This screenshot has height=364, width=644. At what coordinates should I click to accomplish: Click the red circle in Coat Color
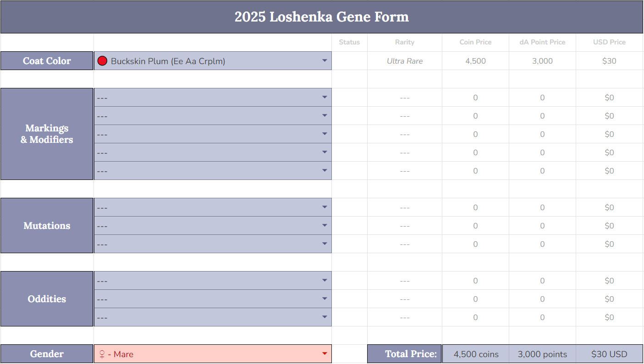[102, 61]
